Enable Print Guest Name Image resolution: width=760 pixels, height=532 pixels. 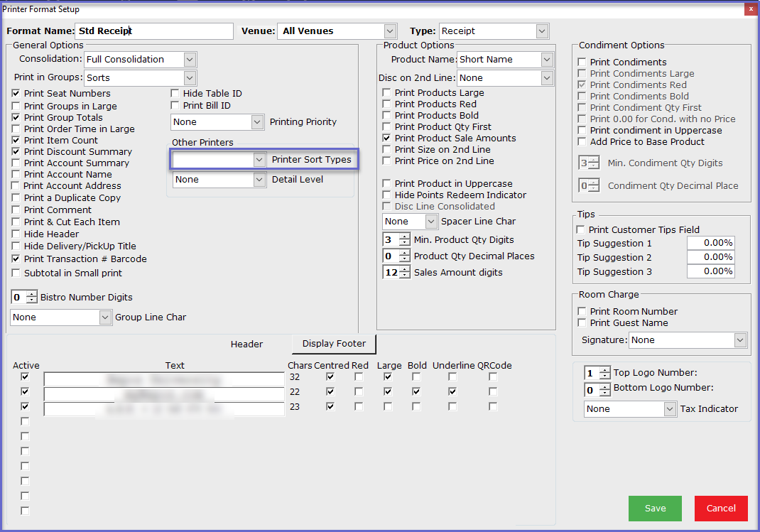582,322
